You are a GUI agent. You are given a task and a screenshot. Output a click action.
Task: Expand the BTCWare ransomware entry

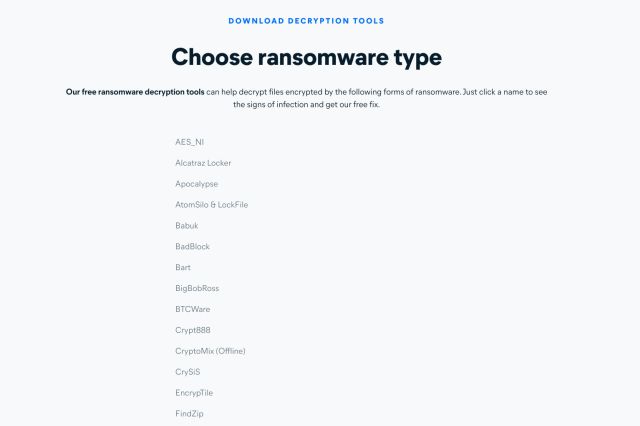tap(192, 309)
